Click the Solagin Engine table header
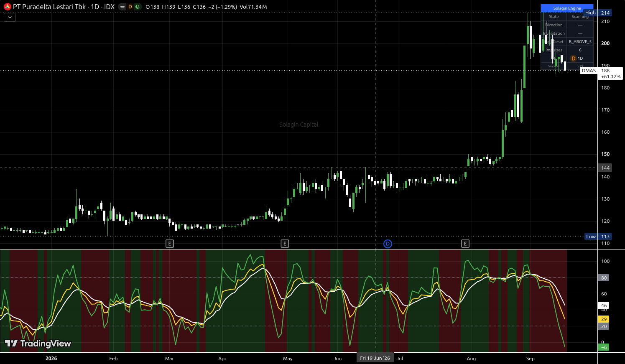The width and height of the screenshot is (625, 364). click(567, 8)
